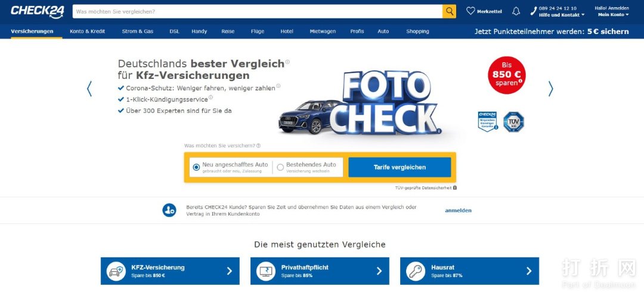Click the 'Tarife vergleichen' button
This screenshot has height=295, width=644.
click(x=400, y=167)
